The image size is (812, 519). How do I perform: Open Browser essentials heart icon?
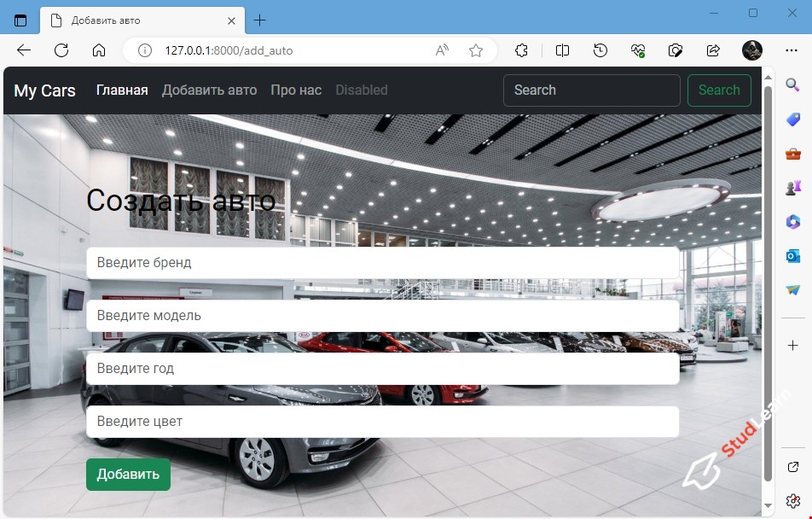[638, 50]
